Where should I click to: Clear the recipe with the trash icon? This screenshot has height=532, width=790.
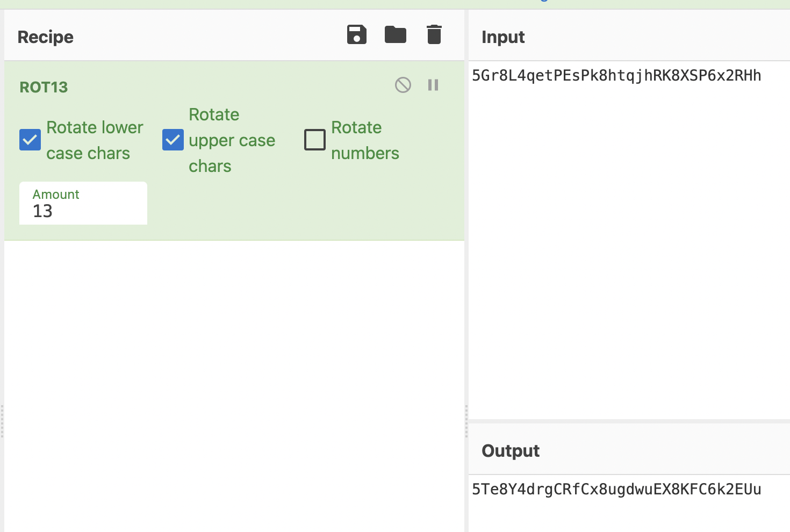pos(434,35)
